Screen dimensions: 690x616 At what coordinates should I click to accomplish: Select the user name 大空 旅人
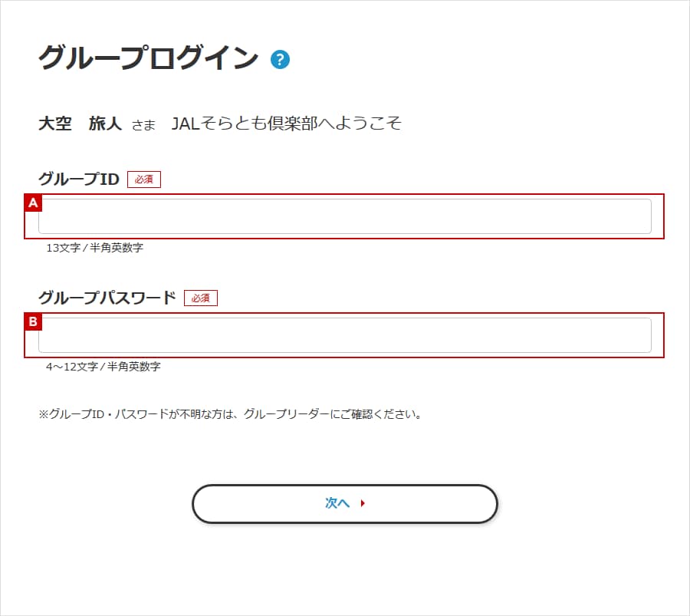(x=80, y=124)
